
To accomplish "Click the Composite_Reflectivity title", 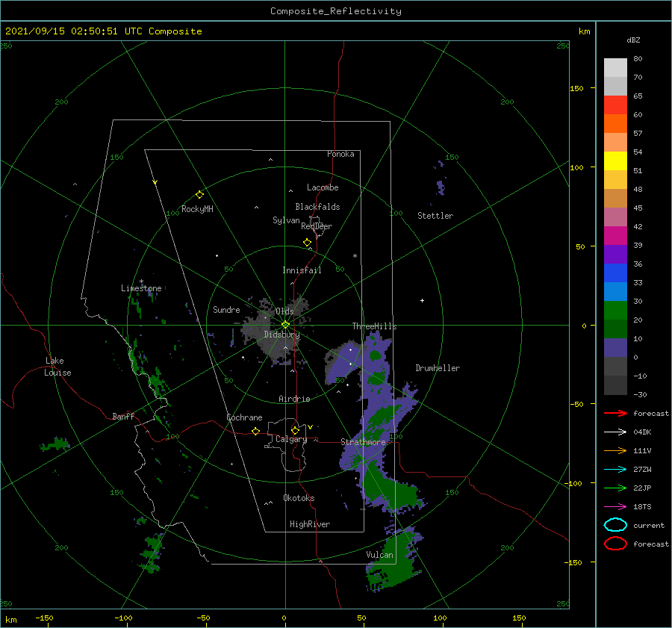I will click(335, 11).
